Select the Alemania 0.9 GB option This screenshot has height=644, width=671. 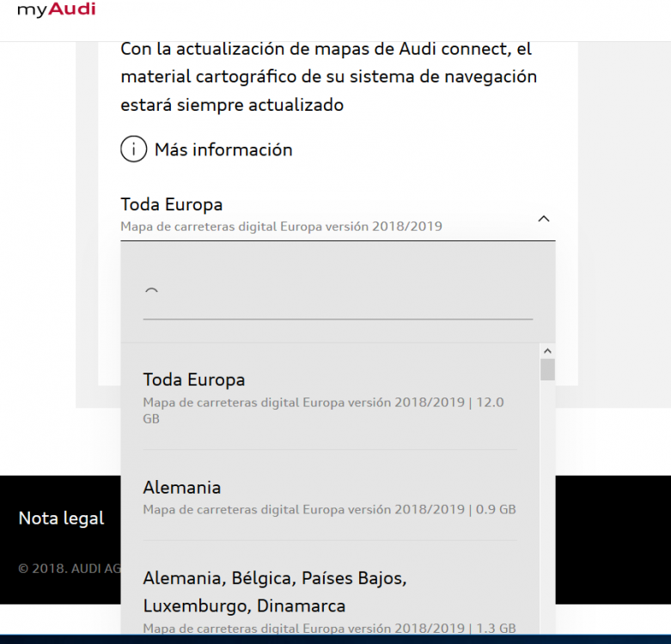330,497
